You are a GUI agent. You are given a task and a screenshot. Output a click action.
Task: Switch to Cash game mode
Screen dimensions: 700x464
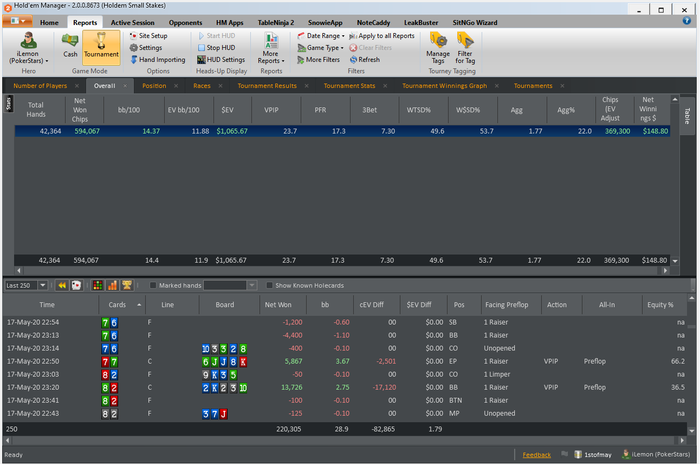tap(70, 46)
